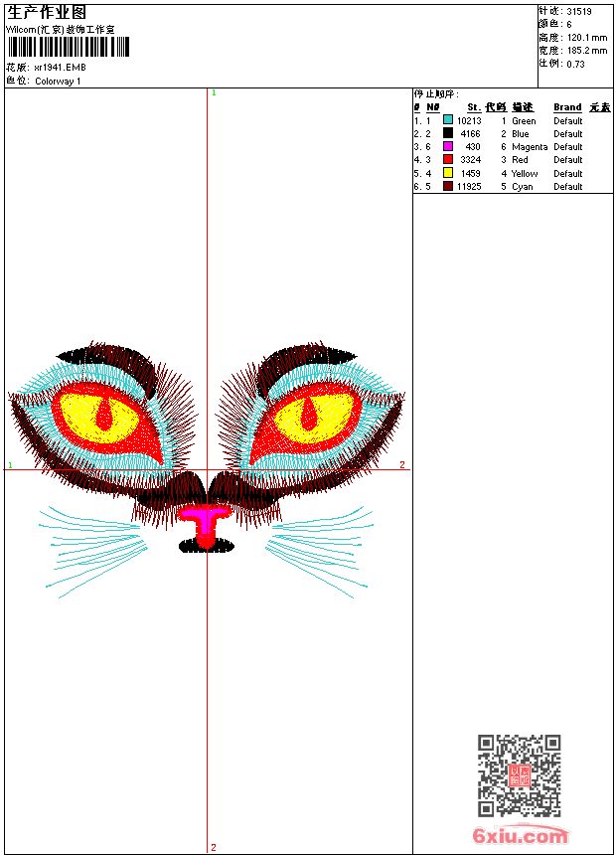The image size is (616, 855).
Task: Click Default brand in the Green row
Action: (x=568, y=121)
